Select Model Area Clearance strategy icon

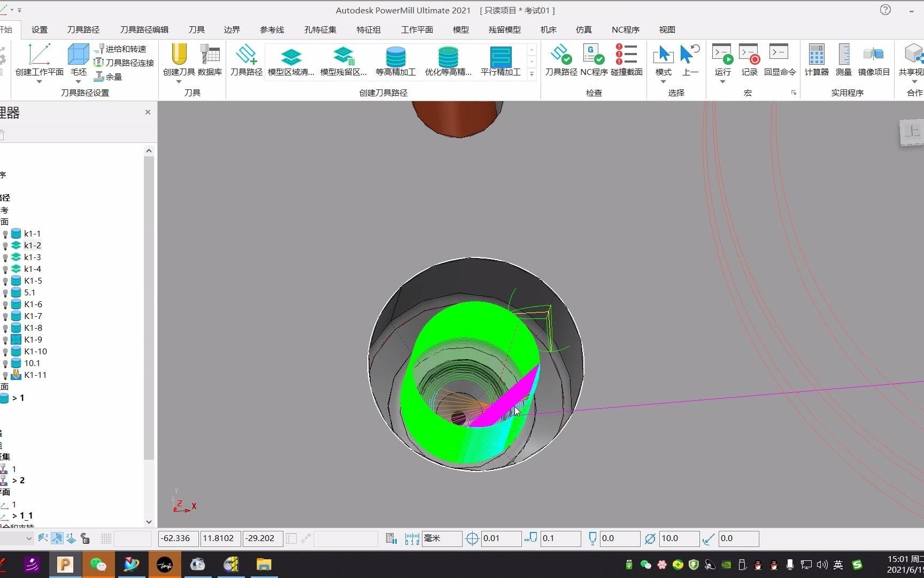tap(291, 60)
